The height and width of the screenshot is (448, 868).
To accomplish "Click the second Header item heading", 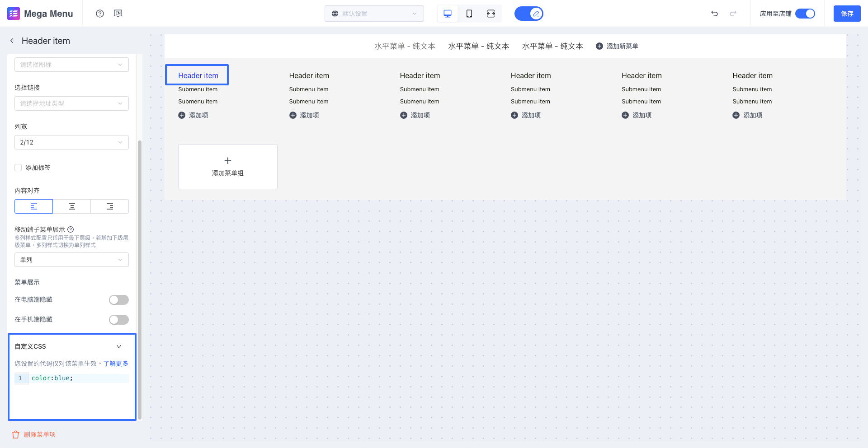I will (309, 75).
